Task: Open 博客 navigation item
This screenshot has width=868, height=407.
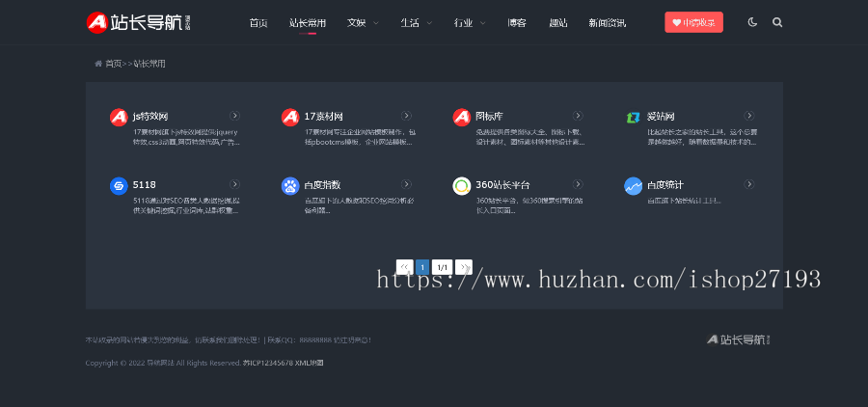Action: click(x=517, y=23)
